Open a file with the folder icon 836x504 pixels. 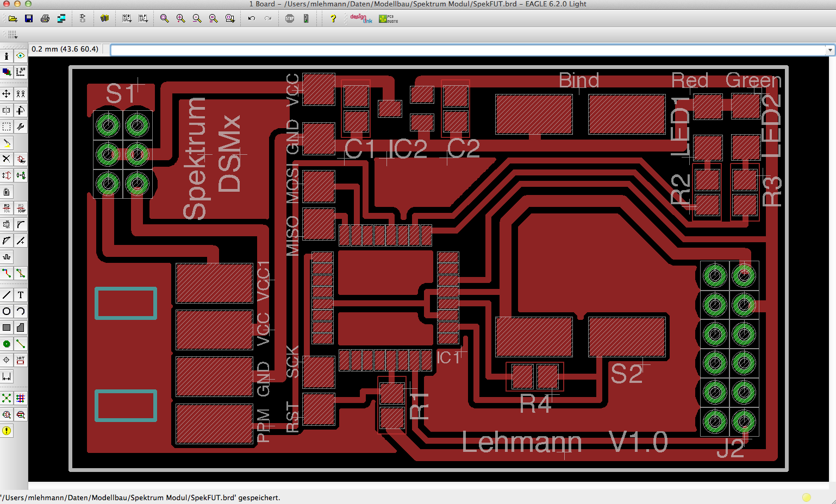[x=13, y=18]
